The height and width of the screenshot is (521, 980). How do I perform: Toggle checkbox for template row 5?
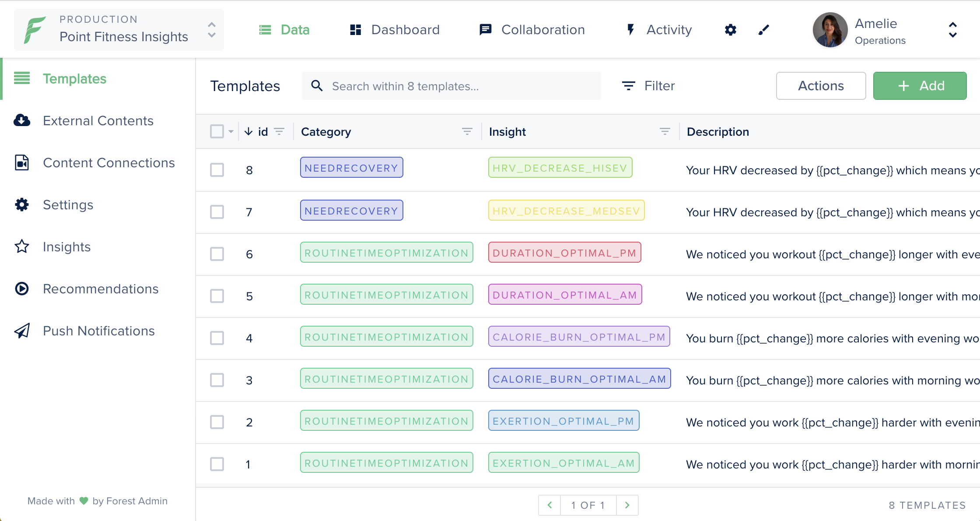218,295
